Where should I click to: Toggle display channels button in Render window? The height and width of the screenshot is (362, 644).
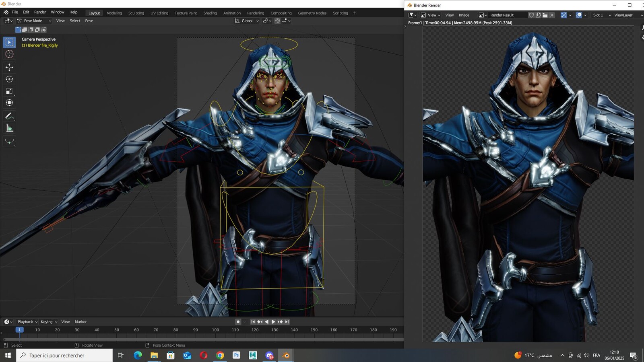(x=579, y=15)
